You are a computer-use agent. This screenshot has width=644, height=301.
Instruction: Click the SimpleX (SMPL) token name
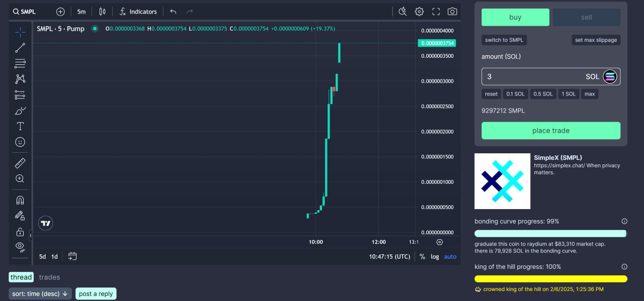click(558, 157)
